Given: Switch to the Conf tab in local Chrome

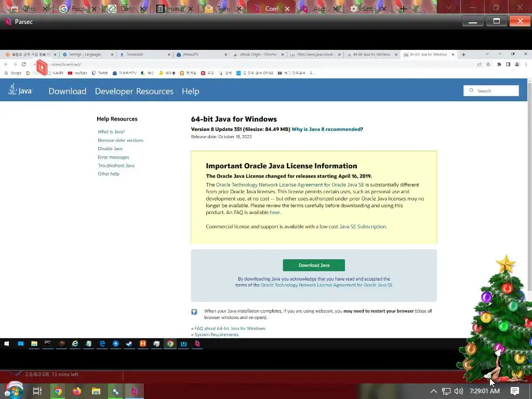Looking at the screenshot, I should click(x=271, y=8).
